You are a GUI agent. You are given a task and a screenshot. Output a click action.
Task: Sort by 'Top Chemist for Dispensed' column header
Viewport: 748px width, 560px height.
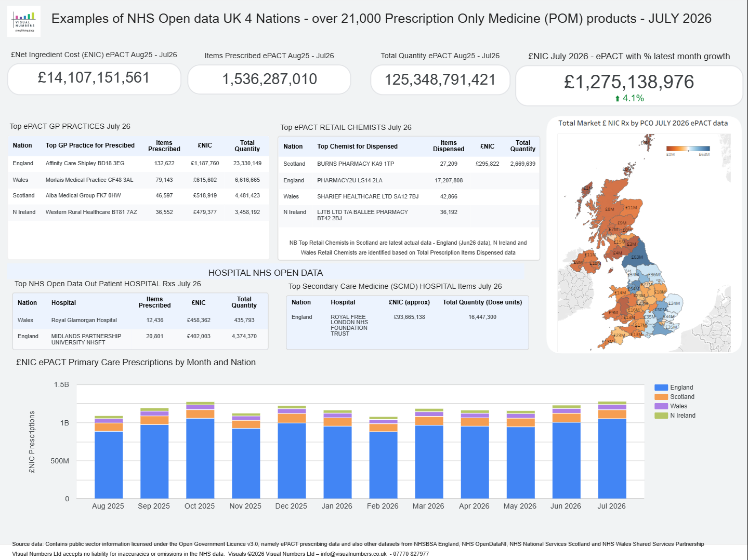357,146
